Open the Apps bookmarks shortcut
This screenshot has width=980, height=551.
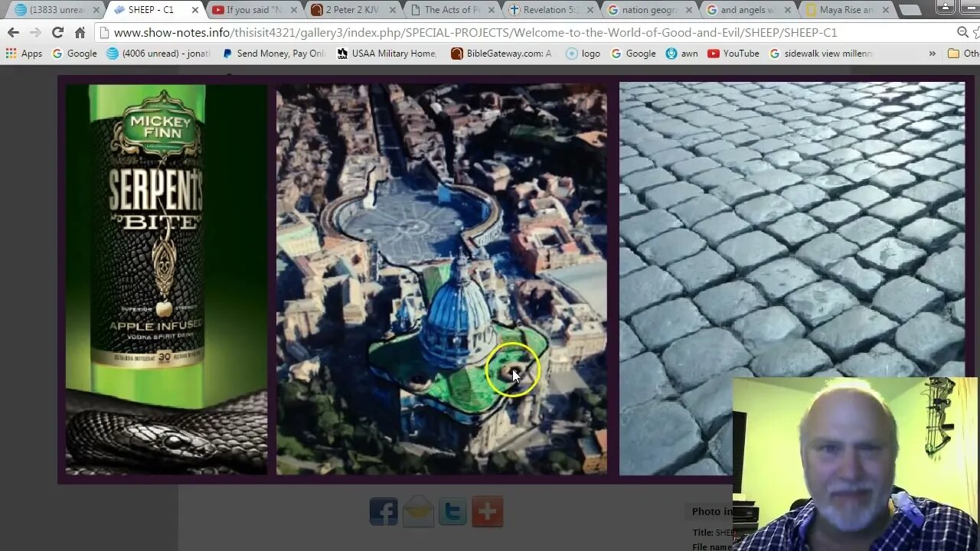(24, 54)
